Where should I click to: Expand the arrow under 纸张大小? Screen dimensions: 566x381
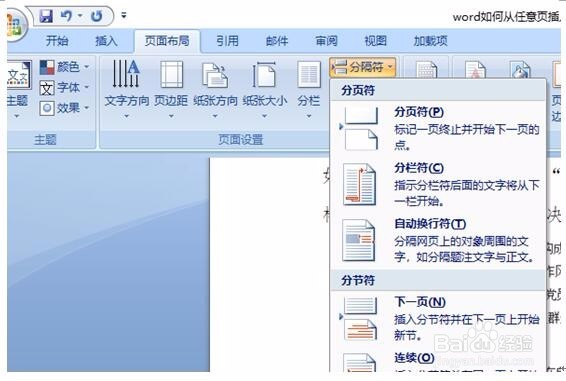click(x=265, y=116)
